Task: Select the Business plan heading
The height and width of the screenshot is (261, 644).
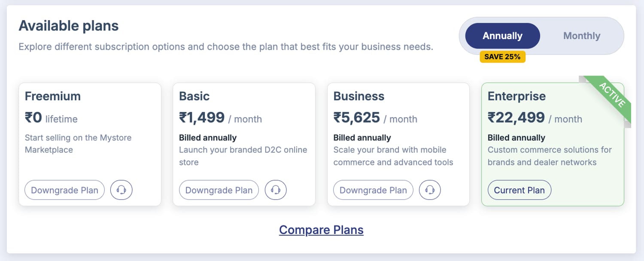Action: tap(359, 96)
